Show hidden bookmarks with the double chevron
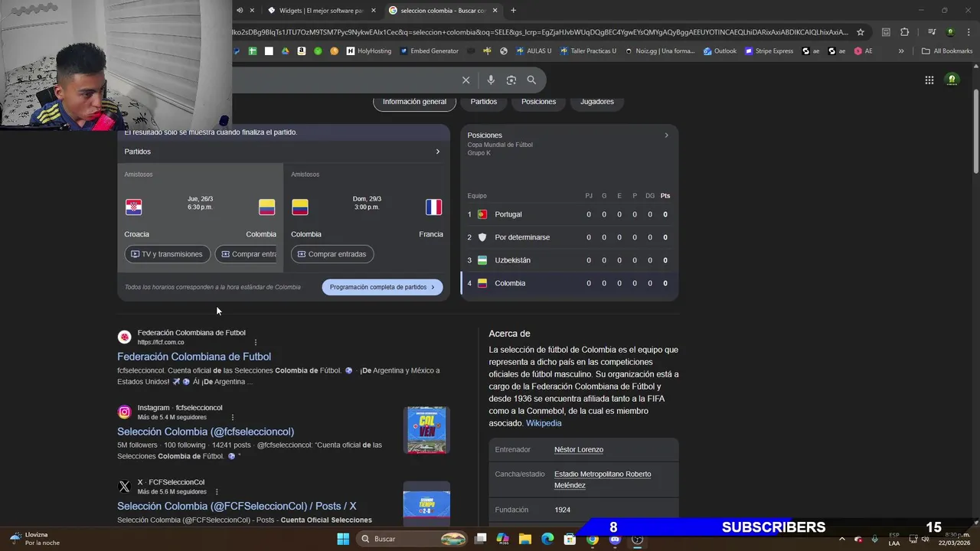The image size is (980, 551). pos(901,51)
